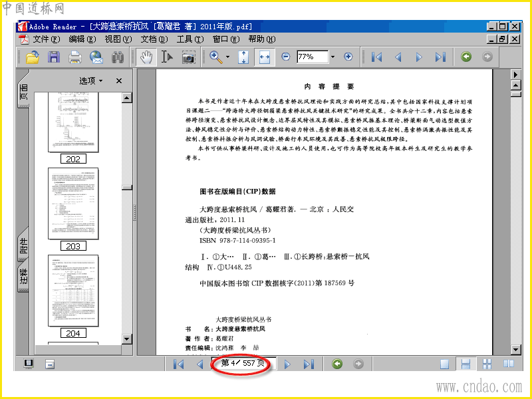Switch to the 附件 side tab

(x=23, y=245)
